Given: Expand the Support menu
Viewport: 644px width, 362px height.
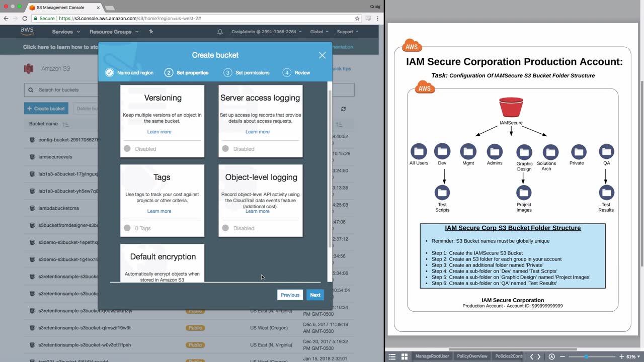Looking at the screenshot, I should coord(348,32).
